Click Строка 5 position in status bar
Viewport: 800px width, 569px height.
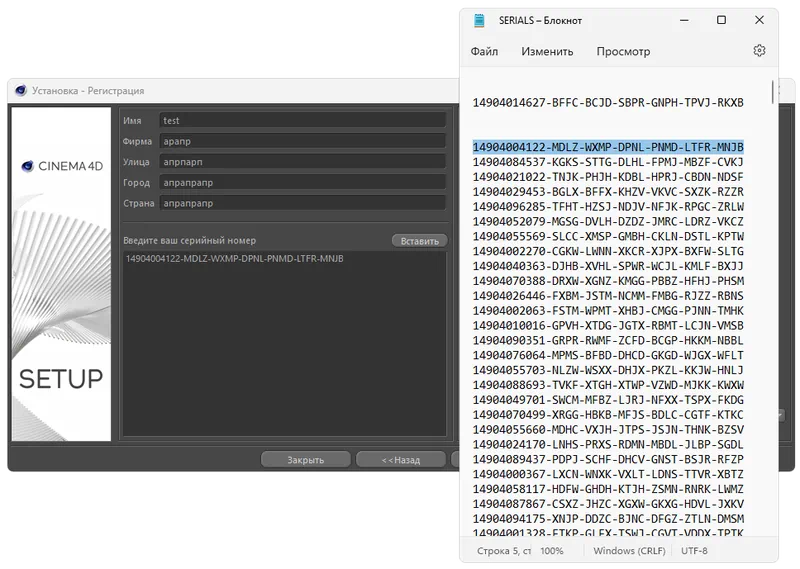pyautogui.click(x=503, y=551)
